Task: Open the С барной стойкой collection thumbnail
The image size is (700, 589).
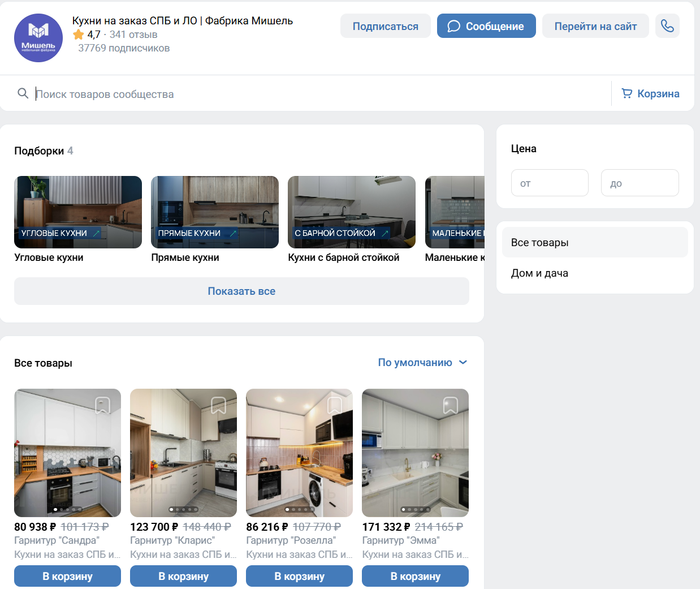Action: tap(352, 212)
